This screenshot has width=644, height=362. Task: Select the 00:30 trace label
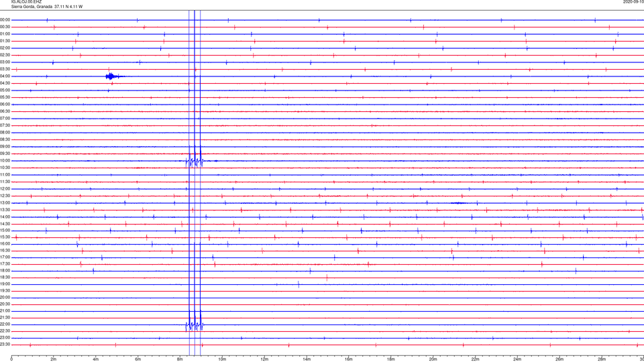click(5, 27)
